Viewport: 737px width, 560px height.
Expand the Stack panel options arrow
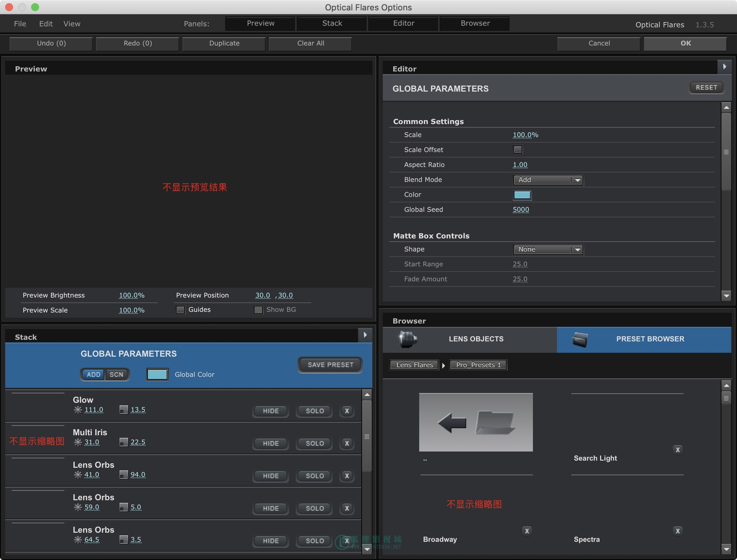pos(365,335)
